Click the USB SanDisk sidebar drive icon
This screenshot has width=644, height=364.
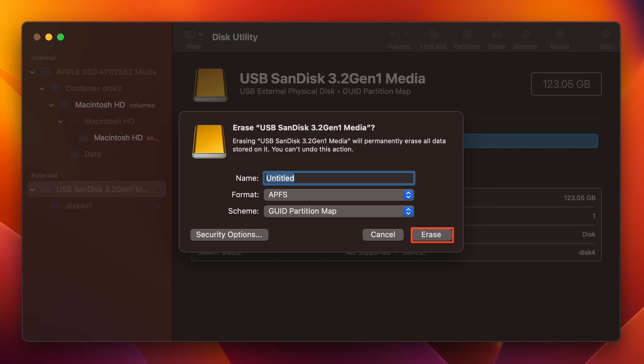pyautogui.click(x=46, y=189)
